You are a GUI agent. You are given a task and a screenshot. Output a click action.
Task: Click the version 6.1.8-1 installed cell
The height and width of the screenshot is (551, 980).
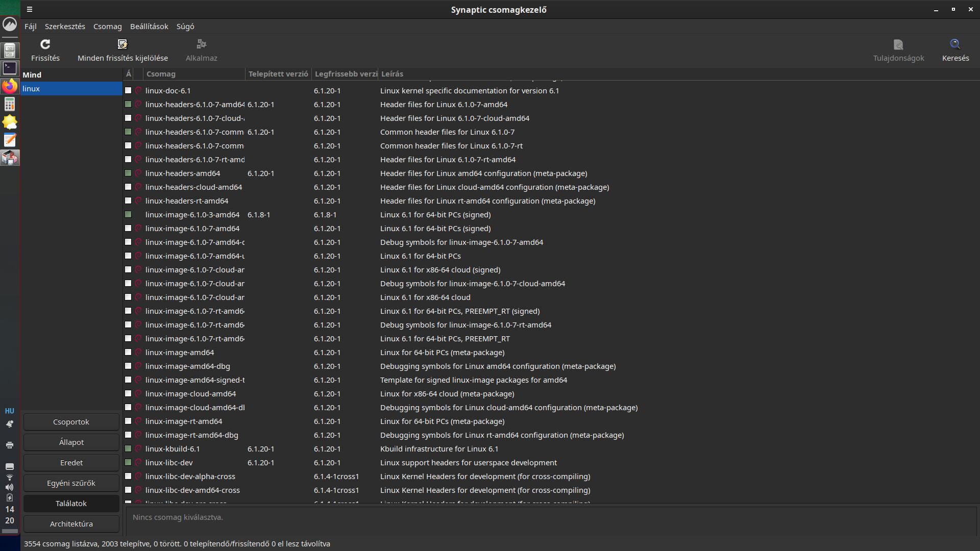[x=259, y=215]
